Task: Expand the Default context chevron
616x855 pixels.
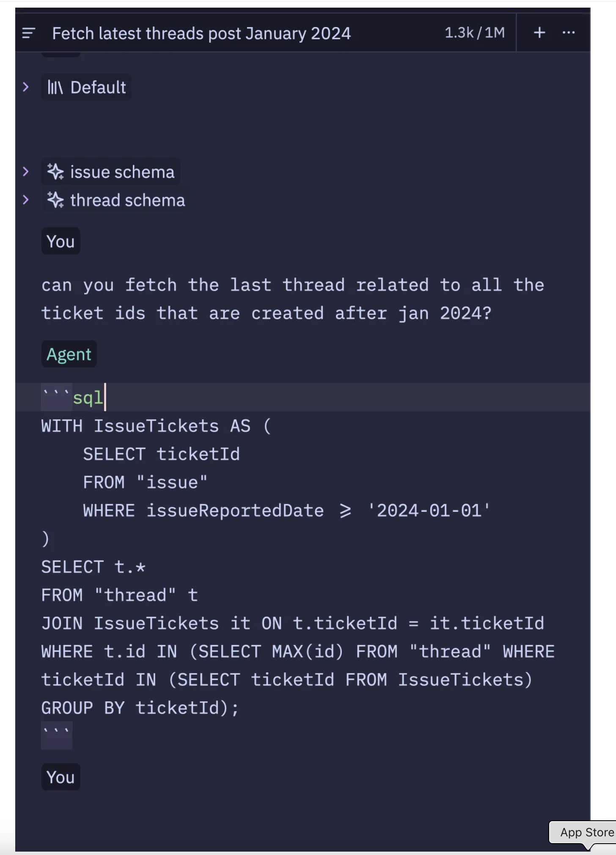Action: pyautogui.click(x=26, y=87)
